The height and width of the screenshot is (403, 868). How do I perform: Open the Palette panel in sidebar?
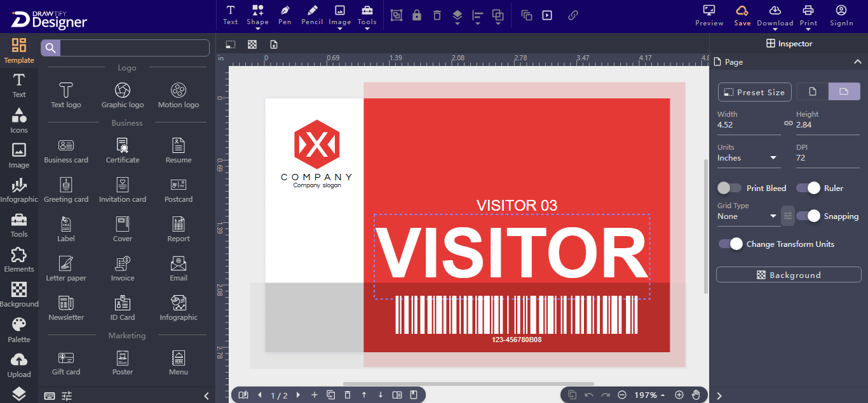point(18,329)
